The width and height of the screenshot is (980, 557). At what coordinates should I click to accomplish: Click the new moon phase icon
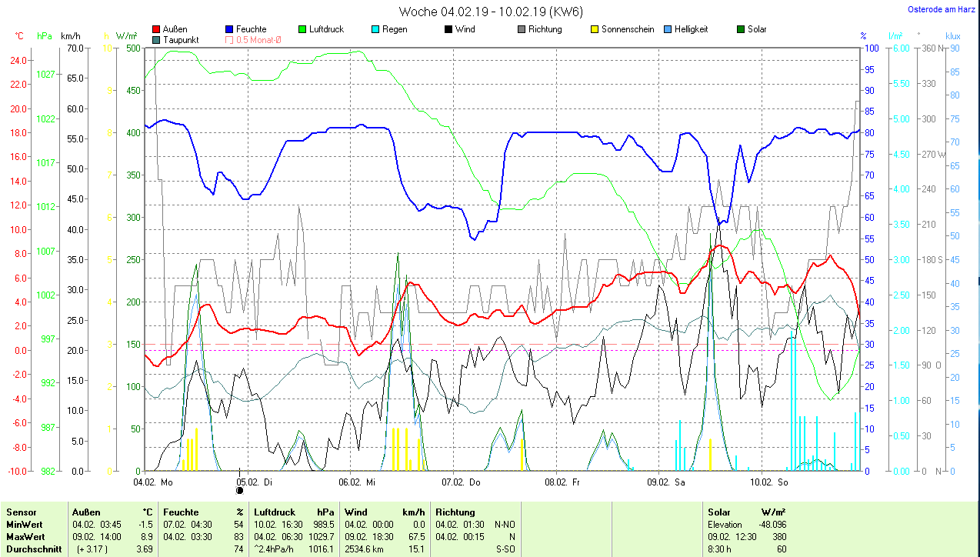(x=239, y=490)
